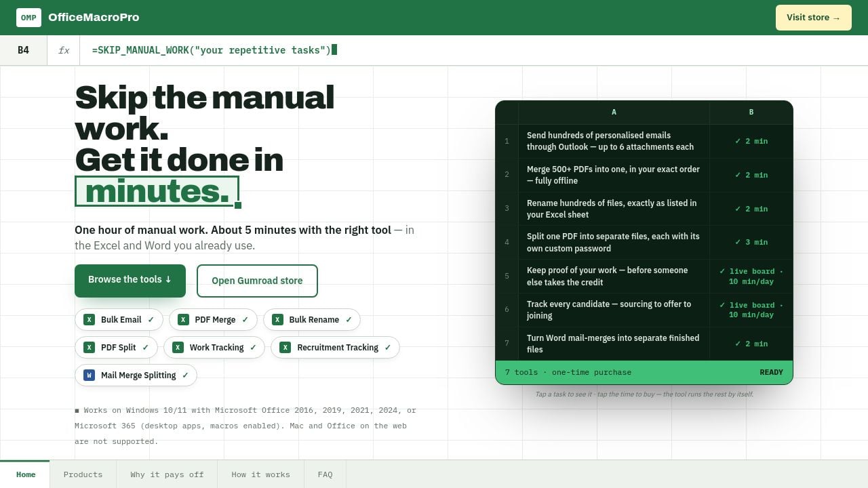The image size is (868, 488).
Task: Click the checkmark on the Mail Merge Splitting chip
Action: [185, 375]
